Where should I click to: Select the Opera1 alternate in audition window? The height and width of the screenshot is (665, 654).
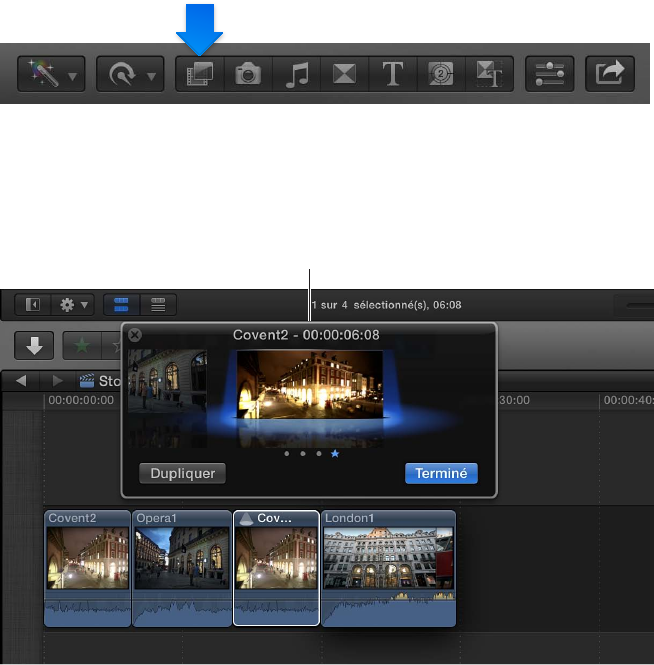coord(168,380)
